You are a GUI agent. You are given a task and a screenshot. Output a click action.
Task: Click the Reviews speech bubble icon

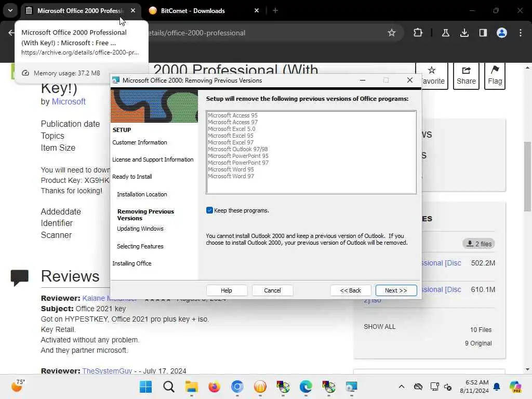[19, 277]
